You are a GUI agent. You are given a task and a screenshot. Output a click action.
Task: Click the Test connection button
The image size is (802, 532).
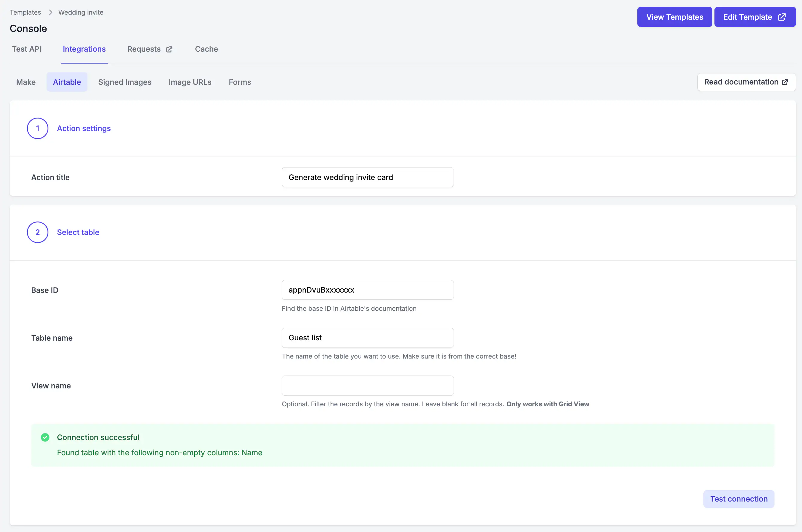(x=739, y=499)
